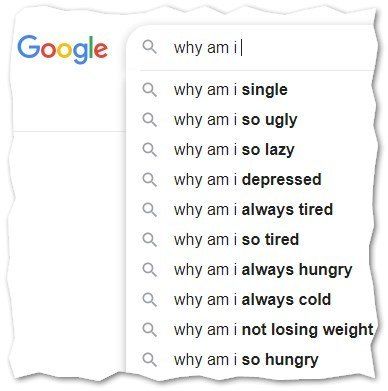Viewport: 388px width, 391px height.
Task: Click the magnifier icon beside 'so ugly'
Action: pos(149,120)
